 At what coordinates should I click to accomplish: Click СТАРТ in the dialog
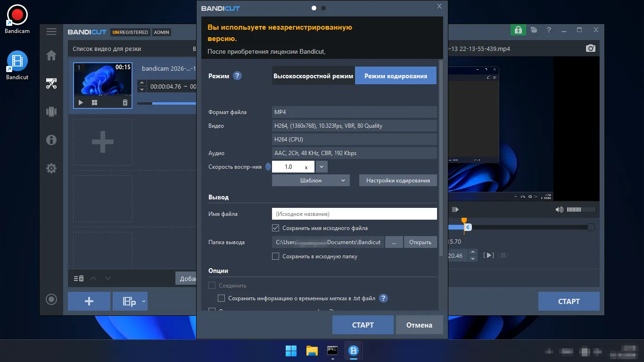[x=363, y=325]
